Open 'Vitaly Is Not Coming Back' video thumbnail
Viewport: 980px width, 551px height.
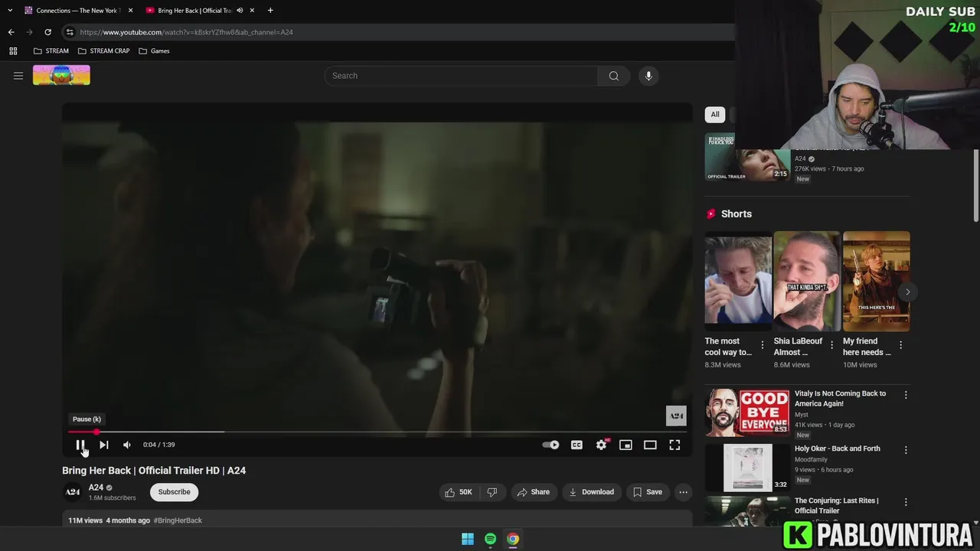(747, 412)
